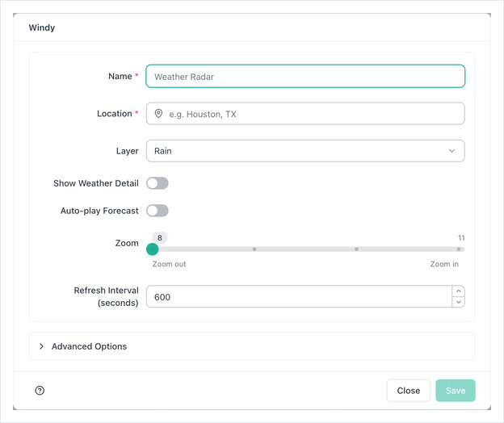Enable Auto-play Forecast switch
Screen dimensions: 504x423
(157, 211)
